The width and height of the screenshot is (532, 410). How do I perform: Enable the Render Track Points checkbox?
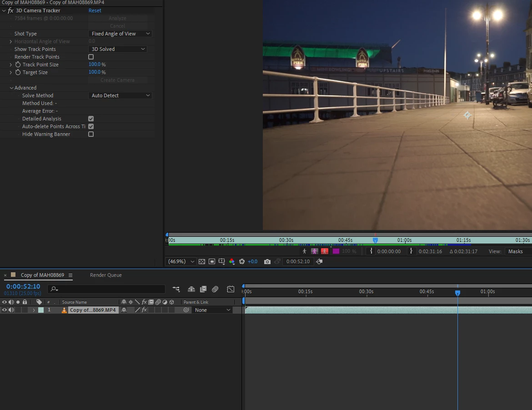pyautogui.click(x=91, y=57)
